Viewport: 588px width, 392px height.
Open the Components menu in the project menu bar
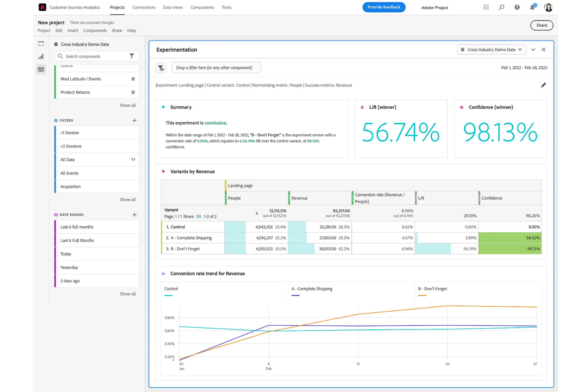(x=95, y=30)
